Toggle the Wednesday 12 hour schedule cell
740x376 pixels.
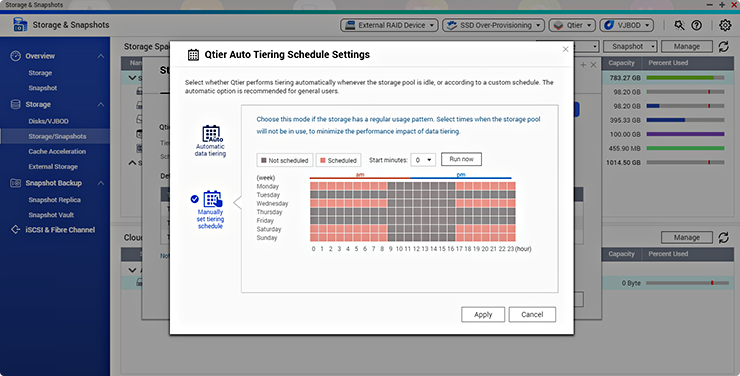click(417, 203)
